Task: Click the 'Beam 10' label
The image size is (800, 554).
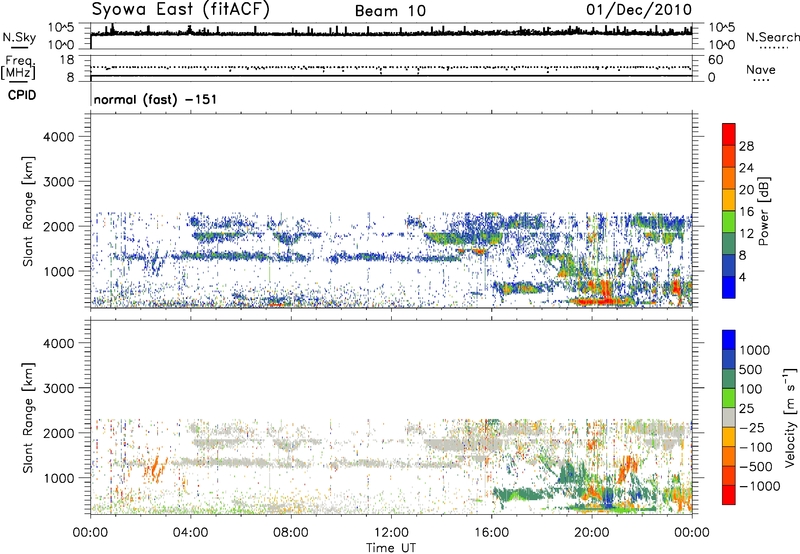Action: click(x=390, y=11)
